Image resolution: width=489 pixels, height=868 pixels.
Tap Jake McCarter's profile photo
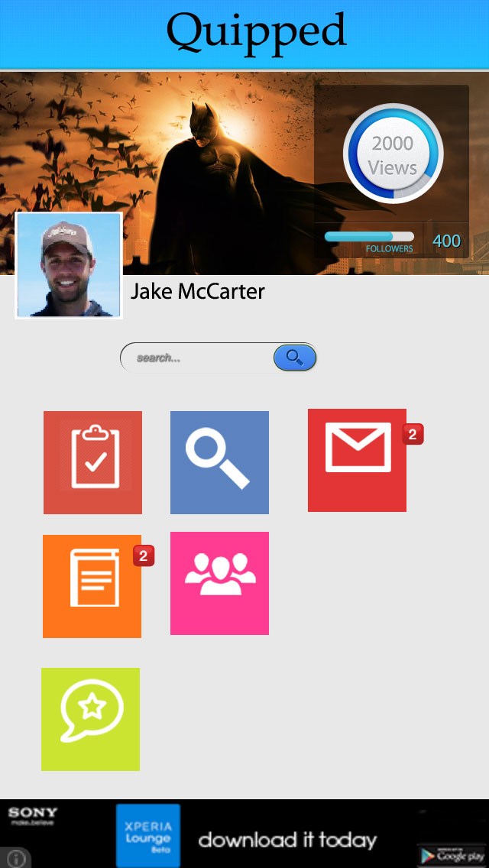point(69,265)
